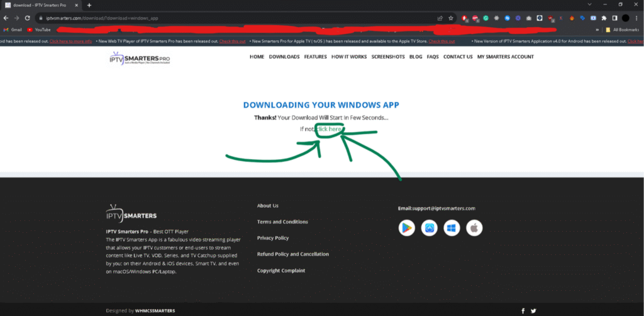Open the Twitter icon in footer
Image resolution: width=644 pixels, height=316 pixels.
[533, 310]
